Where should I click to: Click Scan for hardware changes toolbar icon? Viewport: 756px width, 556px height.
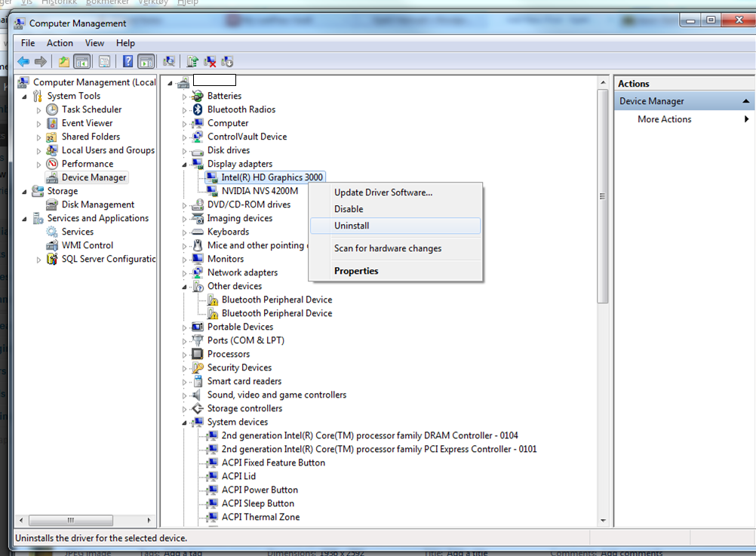[x=169, y=62]
